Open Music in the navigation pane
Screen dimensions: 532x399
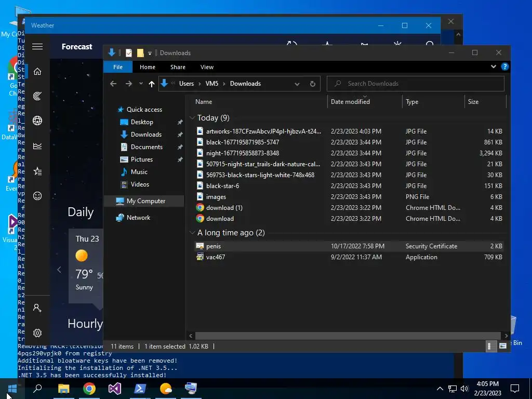coord(139,171)
